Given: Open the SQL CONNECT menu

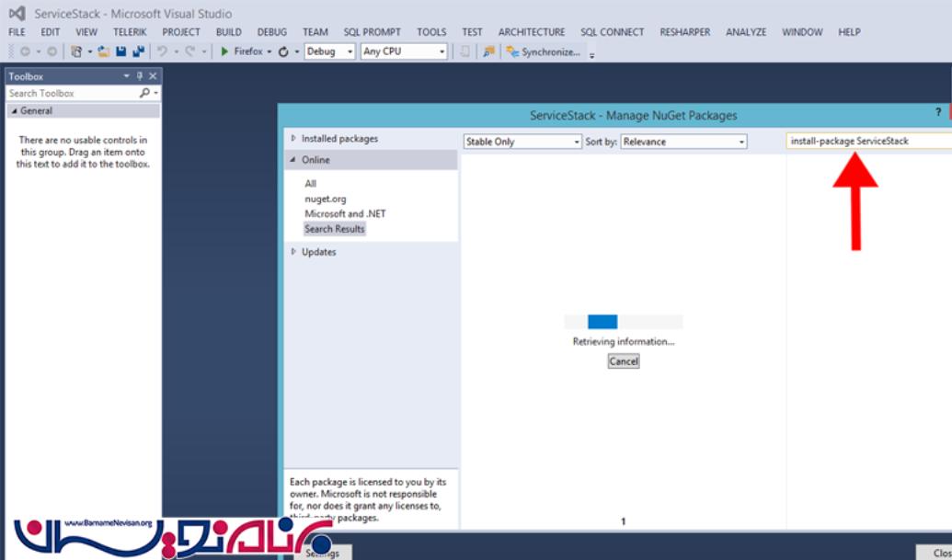Looking at the screenshot, I should coord(612,31).
